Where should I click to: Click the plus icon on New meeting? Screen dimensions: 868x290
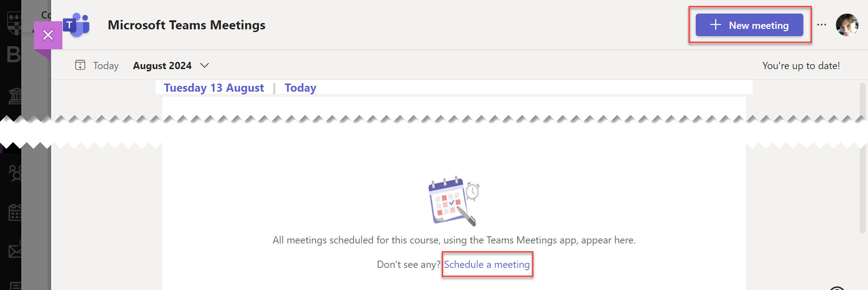click(715, 25)
